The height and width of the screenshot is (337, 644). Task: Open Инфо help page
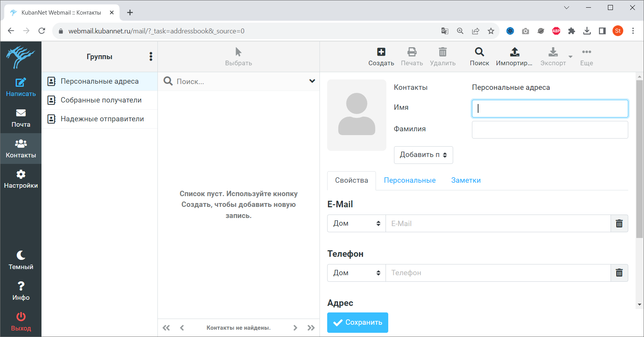21,291
